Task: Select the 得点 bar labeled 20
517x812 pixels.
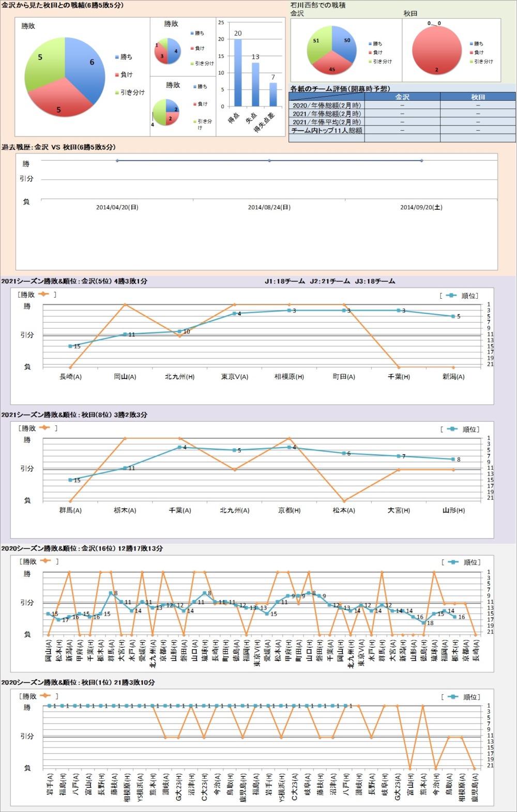Action: 238,72
